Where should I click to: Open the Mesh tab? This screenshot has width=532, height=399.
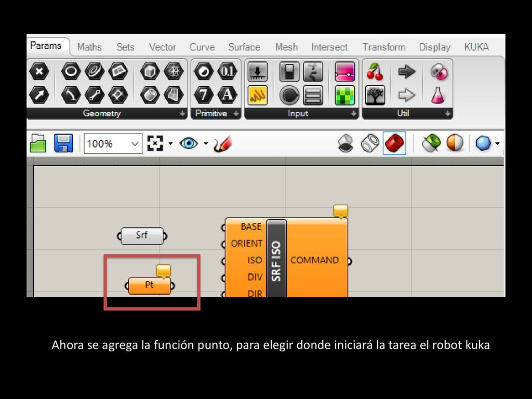coord(286,47)
